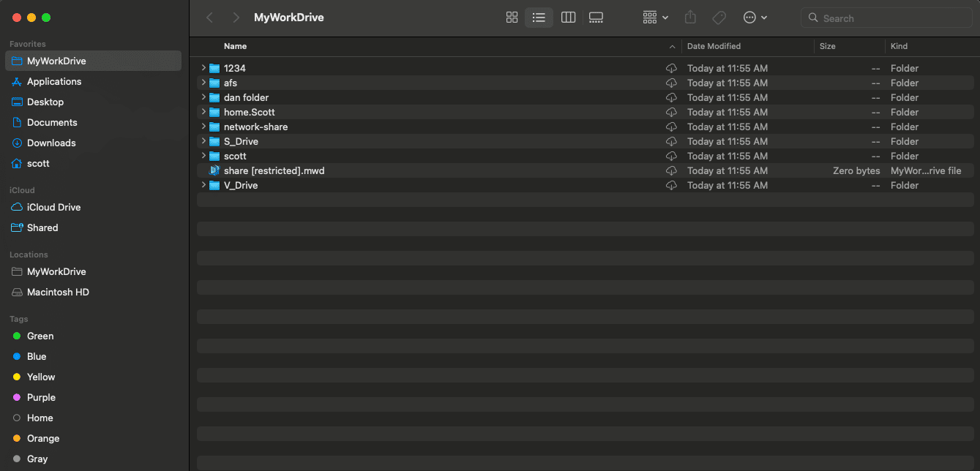Screen dimensions: 980x471
Task: Click the Edit Tags icon
Action: click(719, 18)
